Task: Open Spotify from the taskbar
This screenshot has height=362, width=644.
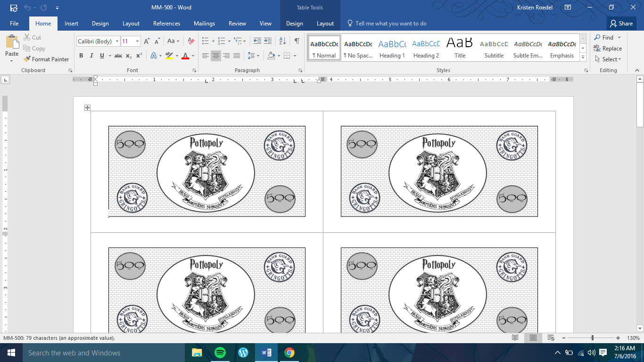Action: (x=220, y=353)
